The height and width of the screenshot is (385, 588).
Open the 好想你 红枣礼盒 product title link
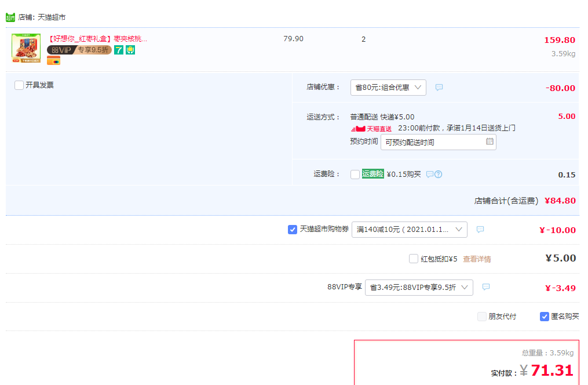pyautogui.click(x=97, y=39)
